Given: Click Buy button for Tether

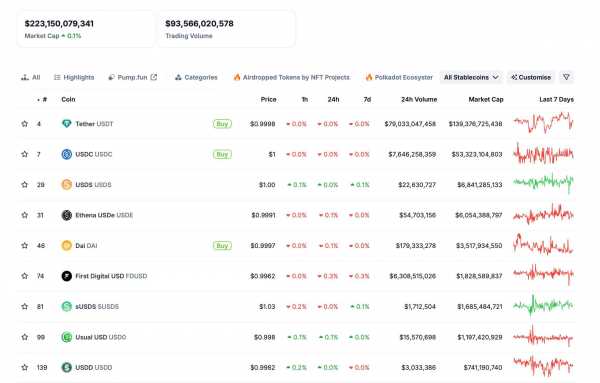Looking at the screenshot, I should 222,124.
